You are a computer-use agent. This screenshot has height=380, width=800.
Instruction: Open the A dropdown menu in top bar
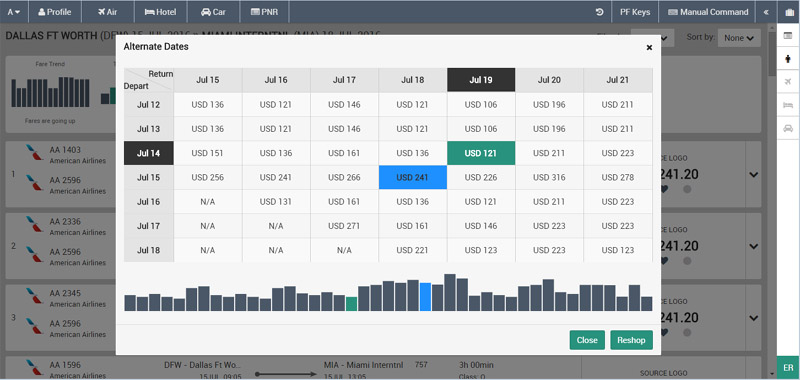point(14,12)
